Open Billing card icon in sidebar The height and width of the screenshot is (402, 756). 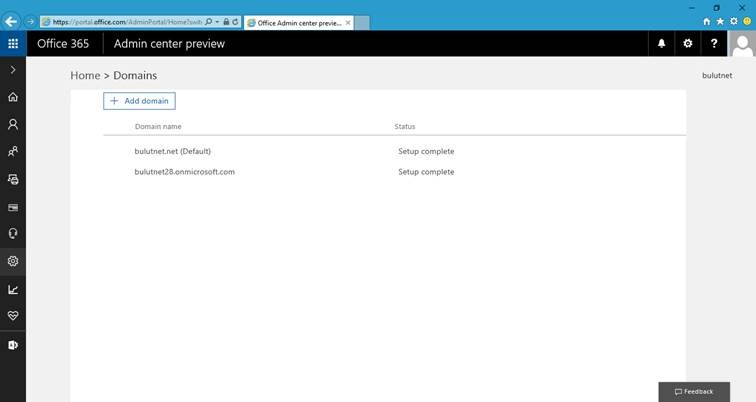13,207
